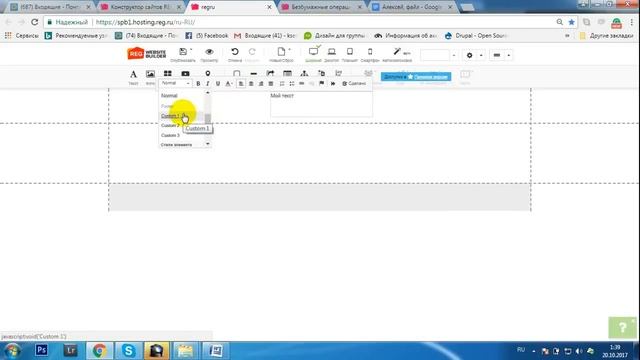Click the new page document icon
The image size is (640, 360).
[x=281, y=51]
